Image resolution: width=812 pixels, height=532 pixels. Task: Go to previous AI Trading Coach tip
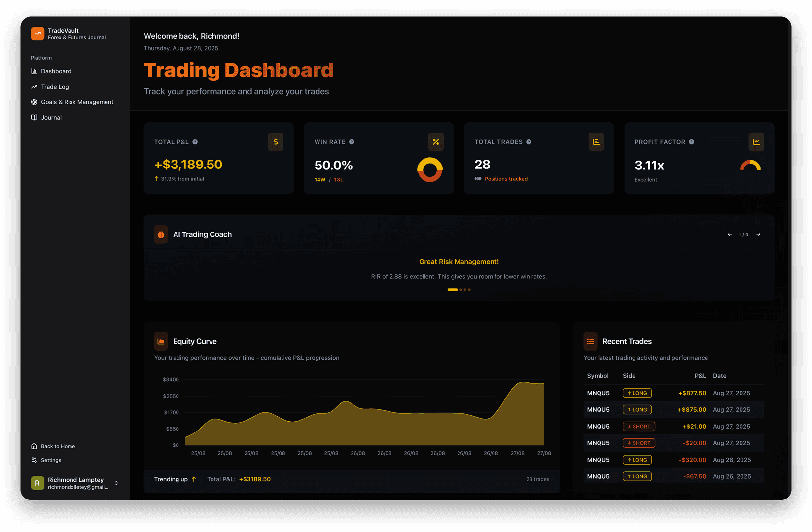[730, 234]
